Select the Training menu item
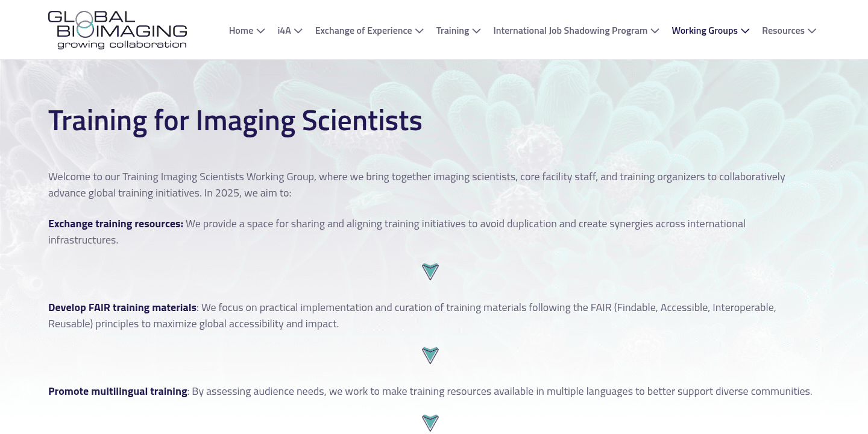 pyautogui.click(x=453, y=30)
